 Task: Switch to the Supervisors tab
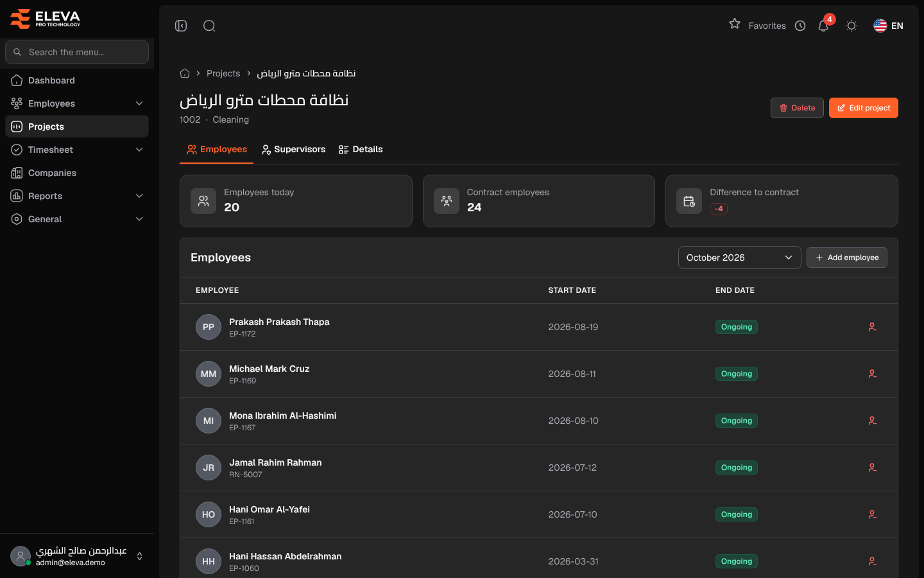293,150
